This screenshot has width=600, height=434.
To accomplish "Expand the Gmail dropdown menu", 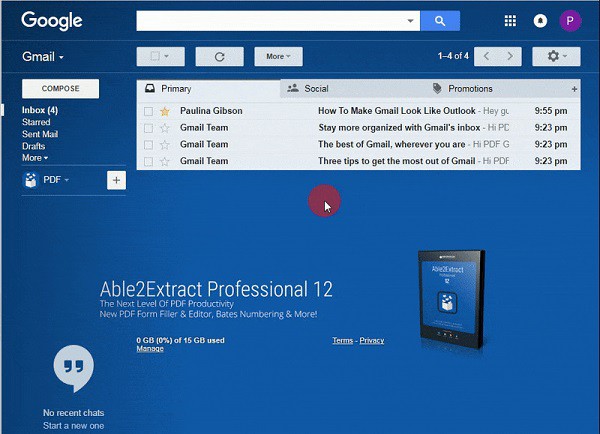I will pos(43,57).
